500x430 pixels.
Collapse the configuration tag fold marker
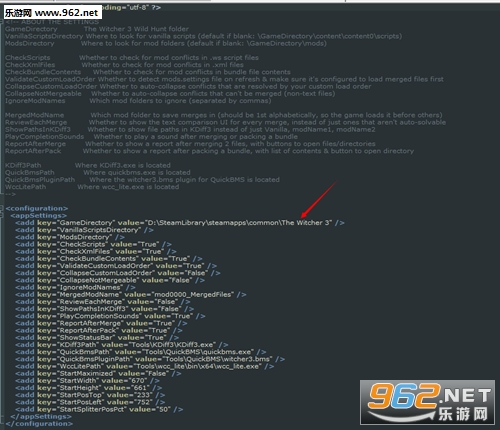2,208
